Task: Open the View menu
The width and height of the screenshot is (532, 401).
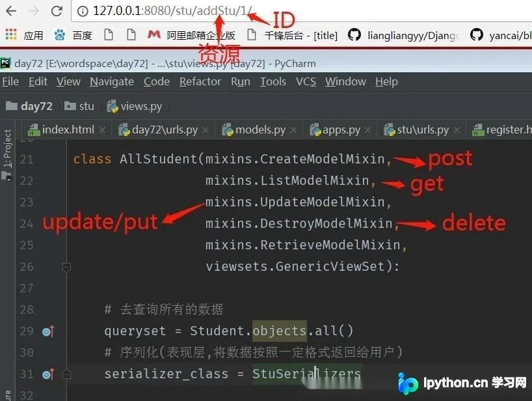Action: click(x=68, y=81)
